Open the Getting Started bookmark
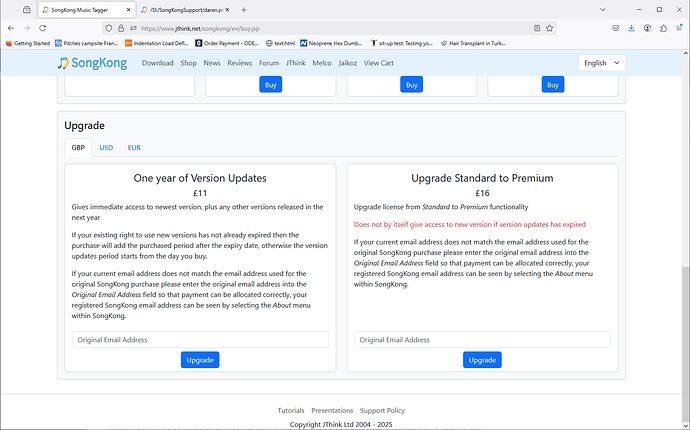690x430 pixels. (28, 43)
